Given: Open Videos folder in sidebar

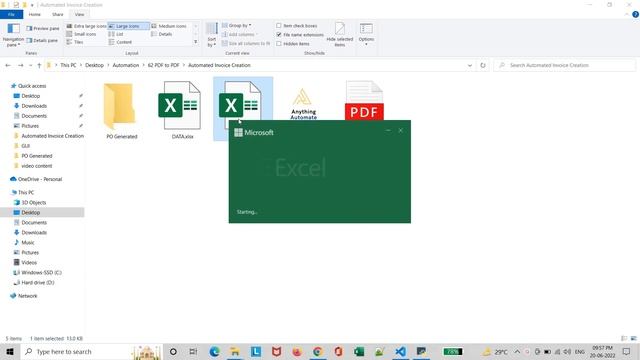Looking at the screenshot, I should (29, 262).
